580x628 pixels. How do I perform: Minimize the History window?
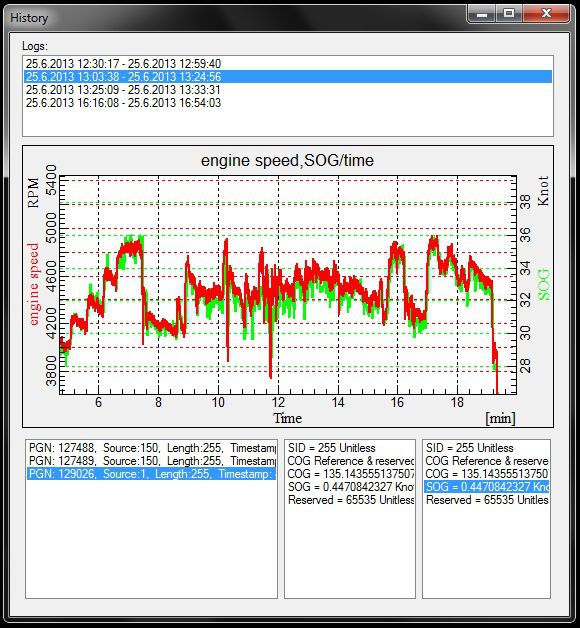(482, 14)
